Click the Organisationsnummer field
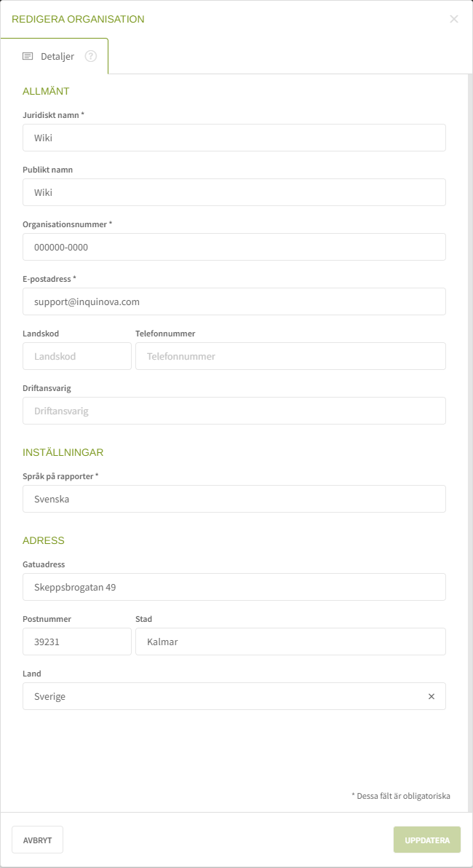 point(234,247)
